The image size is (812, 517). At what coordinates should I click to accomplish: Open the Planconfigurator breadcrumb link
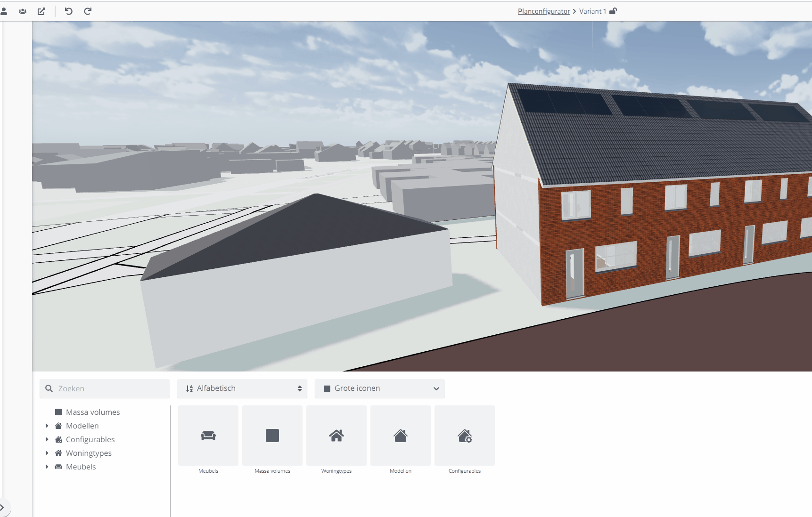(543, 11)
